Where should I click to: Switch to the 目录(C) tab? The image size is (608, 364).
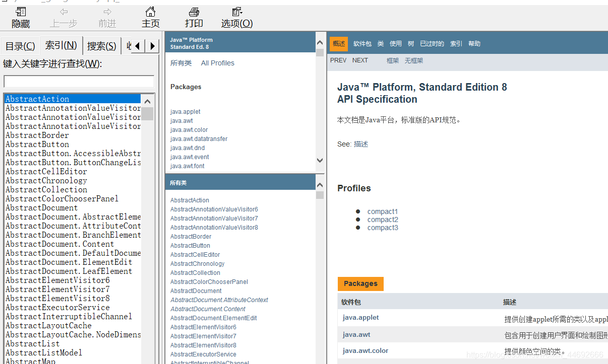pos(20,45)
